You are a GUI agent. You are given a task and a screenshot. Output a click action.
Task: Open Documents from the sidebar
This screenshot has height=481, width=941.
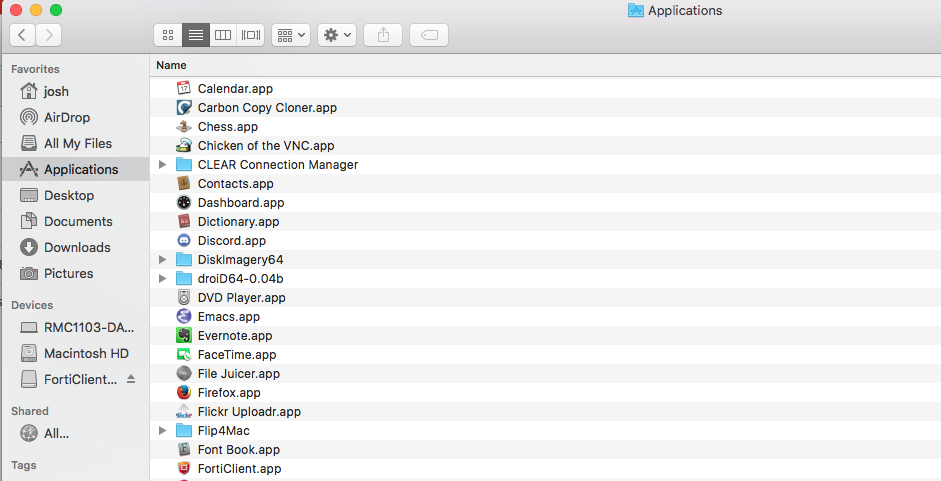pyautogui.click(x=76, y=222)
